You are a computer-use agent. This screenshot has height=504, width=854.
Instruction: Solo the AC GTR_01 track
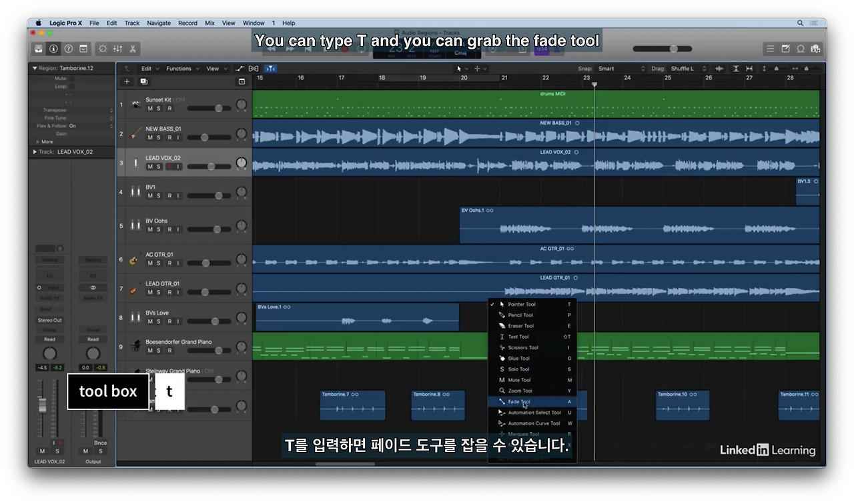159,263
